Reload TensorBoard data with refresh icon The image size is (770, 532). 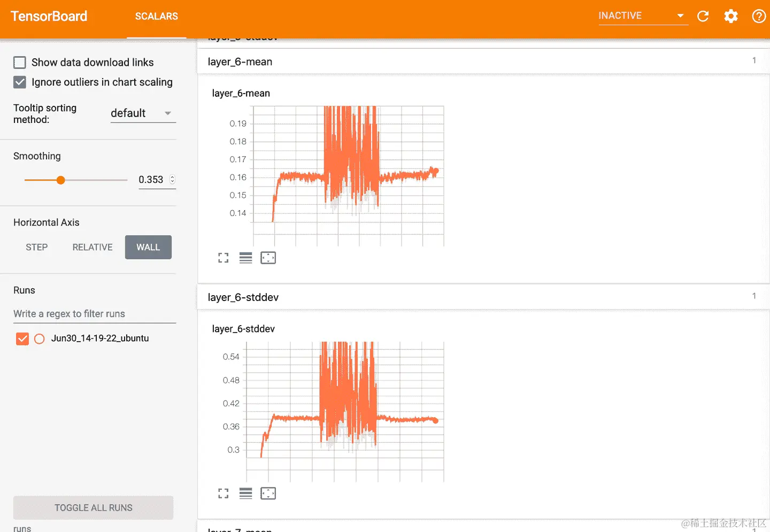click(703, 16)
